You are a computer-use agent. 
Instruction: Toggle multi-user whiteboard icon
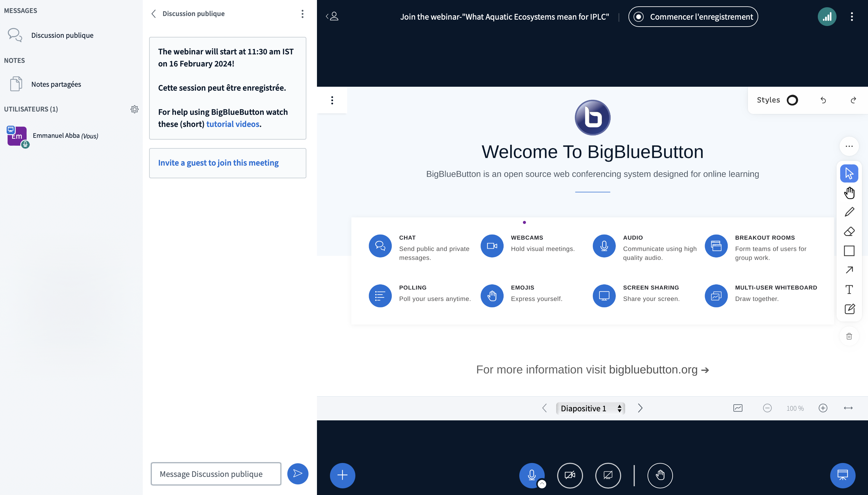pos(738,408)
